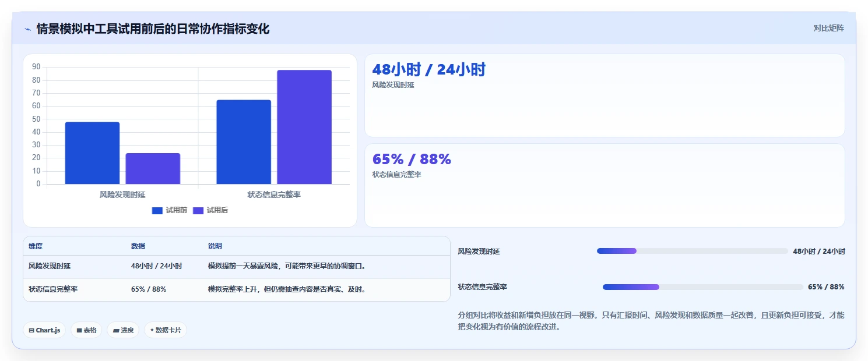Click the 风险发现时延 progress label
The height and width of the screenshot is (361, 868).
(479, 252)
